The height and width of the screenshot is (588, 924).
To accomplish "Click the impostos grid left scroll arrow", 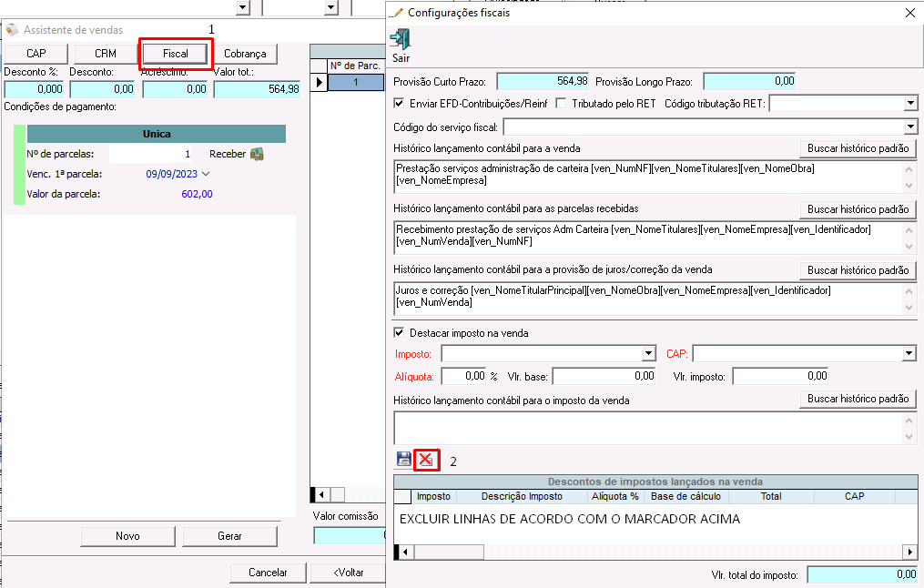I will coord(405,553).
